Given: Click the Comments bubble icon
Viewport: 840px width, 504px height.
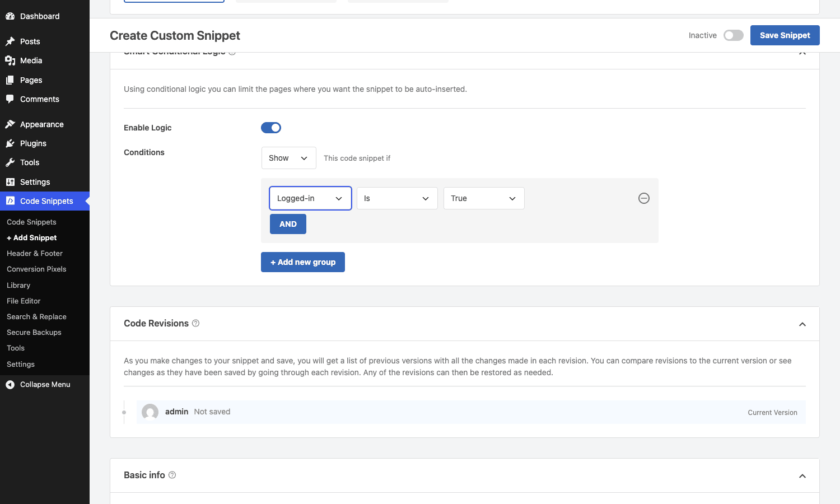Looking at the screenshot, I should click(10, 99).
